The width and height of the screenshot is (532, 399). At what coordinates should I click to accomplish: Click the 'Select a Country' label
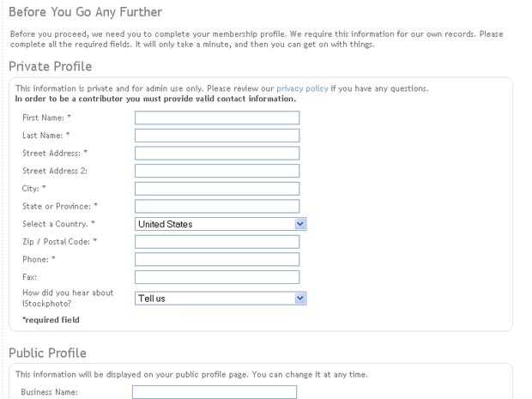(58, 224)
